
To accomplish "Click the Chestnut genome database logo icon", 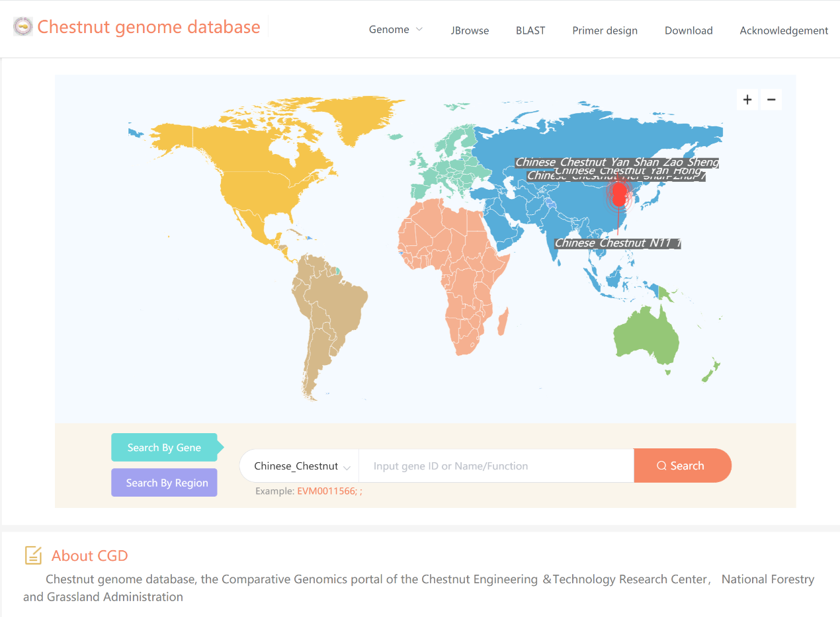I will [x=23, y=26].
